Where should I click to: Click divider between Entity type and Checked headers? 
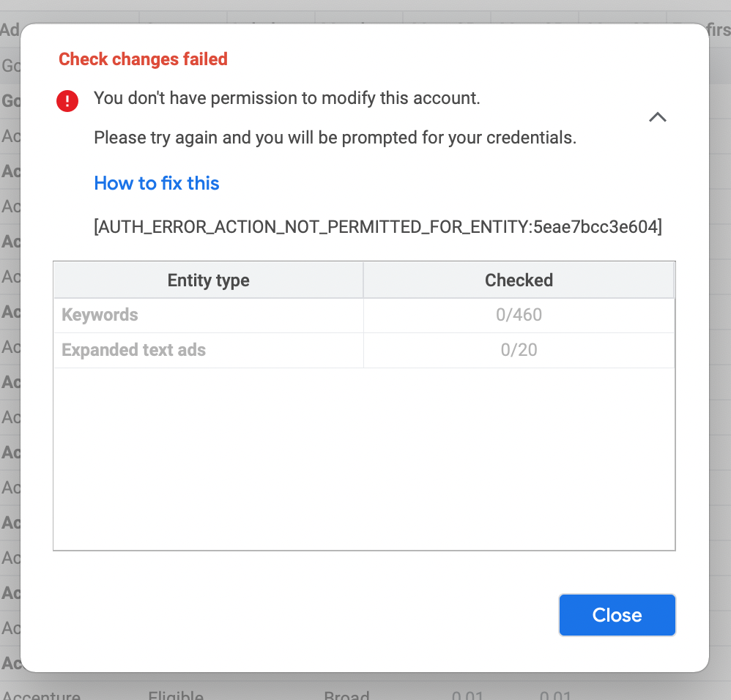(363, 280)
